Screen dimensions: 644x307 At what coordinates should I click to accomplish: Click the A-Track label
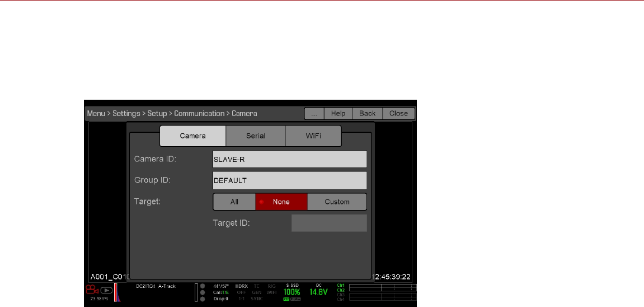point(167,286)
